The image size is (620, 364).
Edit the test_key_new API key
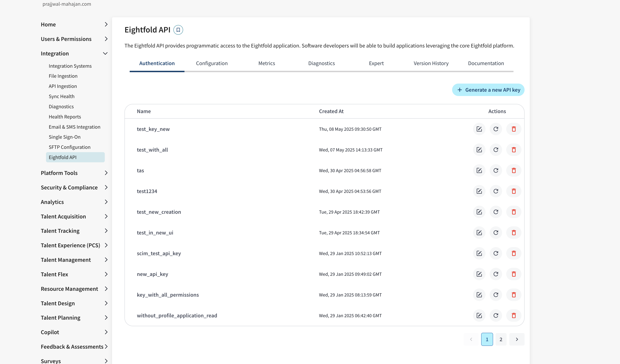tap(479, 129)
